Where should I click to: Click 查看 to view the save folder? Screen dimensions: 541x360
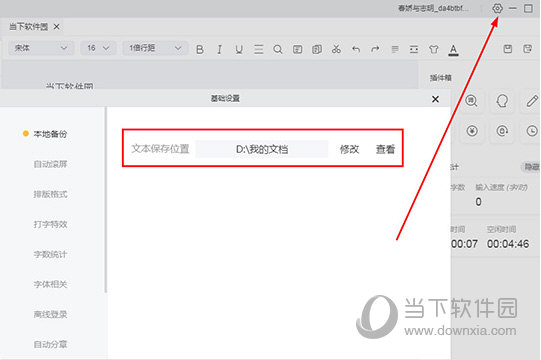(385, 149)
